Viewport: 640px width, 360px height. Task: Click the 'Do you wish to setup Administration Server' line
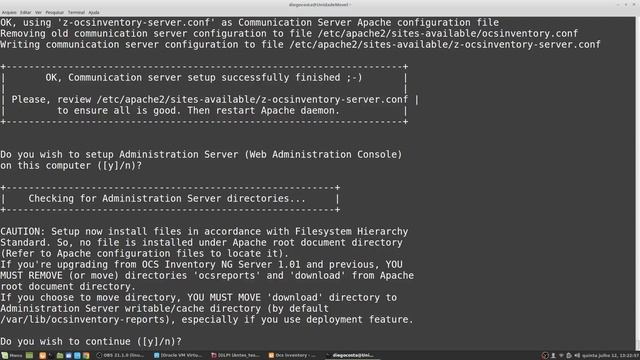pos(201,154)
